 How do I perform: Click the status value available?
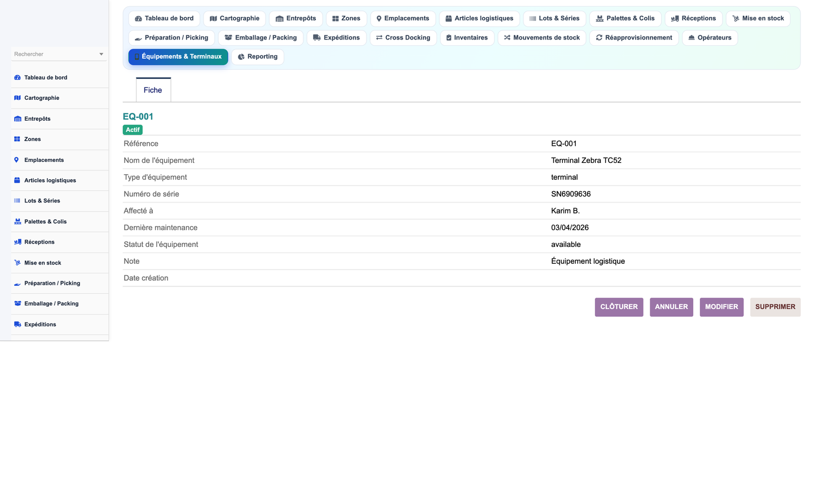click(566, 245)
